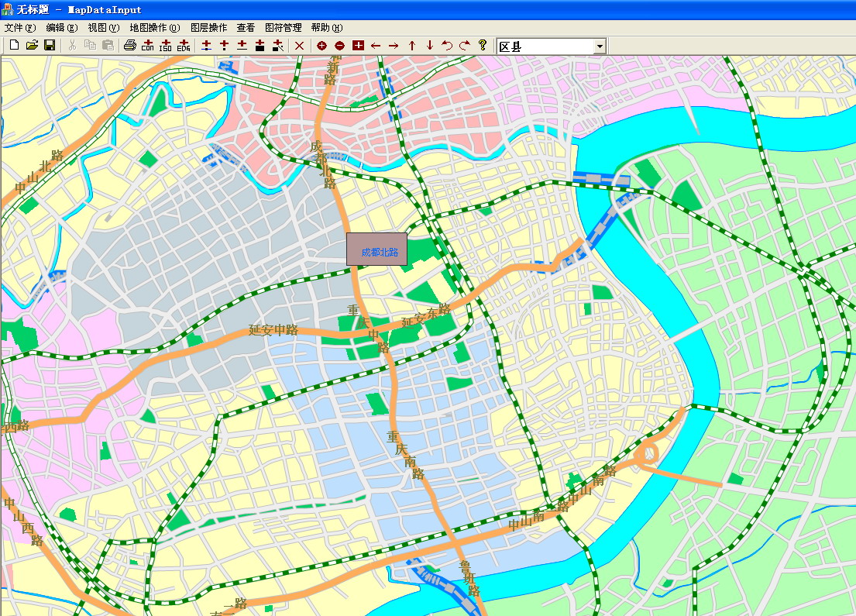The height and width of the screenshot is (616, 856).
Task: Click the Copy toolbar icon
Action: click(x=90, y=45)
